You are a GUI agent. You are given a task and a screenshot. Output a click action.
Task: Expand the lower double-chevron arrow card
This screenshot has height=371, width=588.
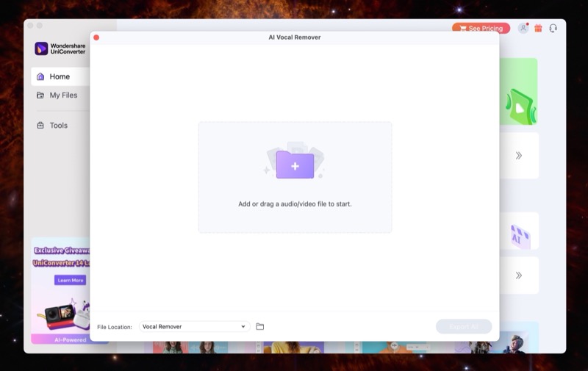click(x=519, y=275)
